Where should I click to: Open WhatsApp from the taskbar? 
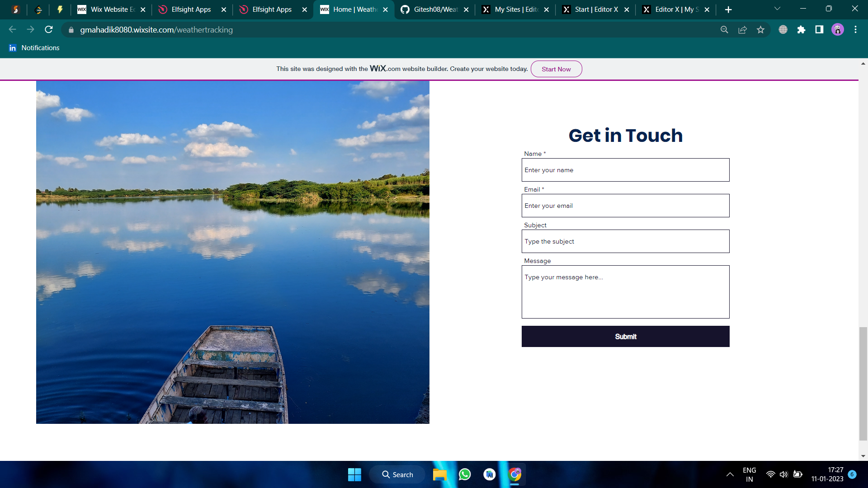[x=465, y=474]
